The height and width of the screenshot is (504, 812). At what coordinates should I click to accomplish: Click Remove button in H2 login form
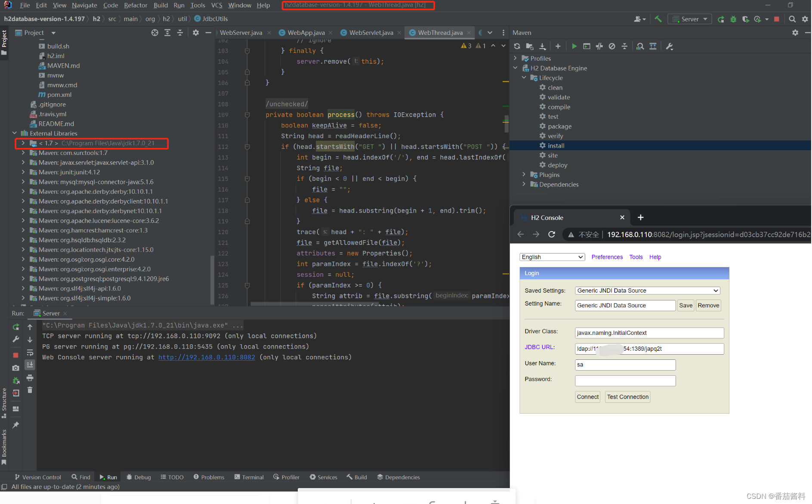pos(708,306)
